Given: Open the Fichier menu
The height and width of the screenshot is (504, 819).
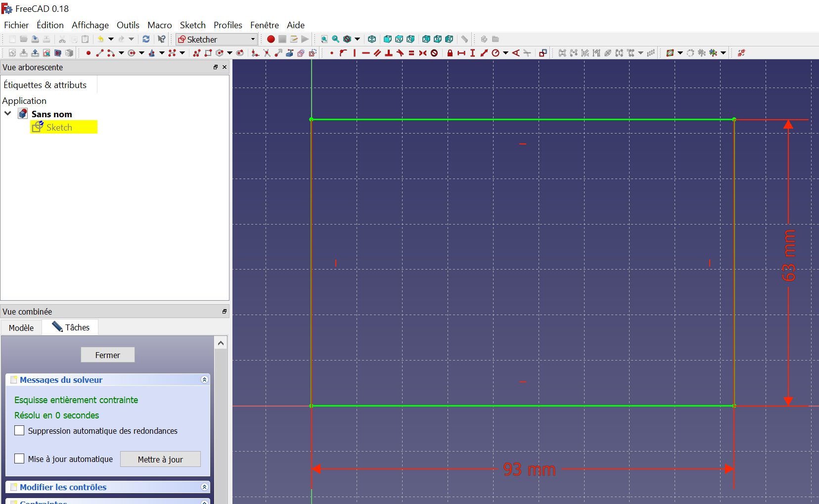Looking at the screenshot, I should click(x=16, y=25).
